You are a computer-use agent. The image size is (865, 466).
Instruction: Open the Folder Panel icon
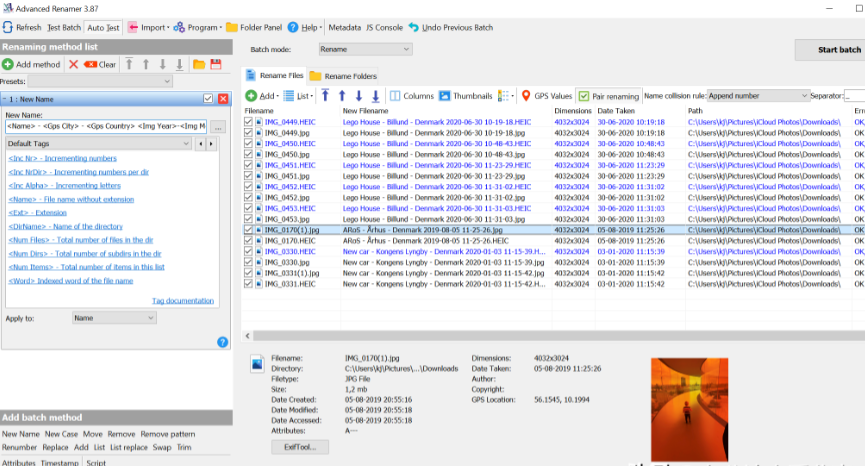click(x=232, y=27)
